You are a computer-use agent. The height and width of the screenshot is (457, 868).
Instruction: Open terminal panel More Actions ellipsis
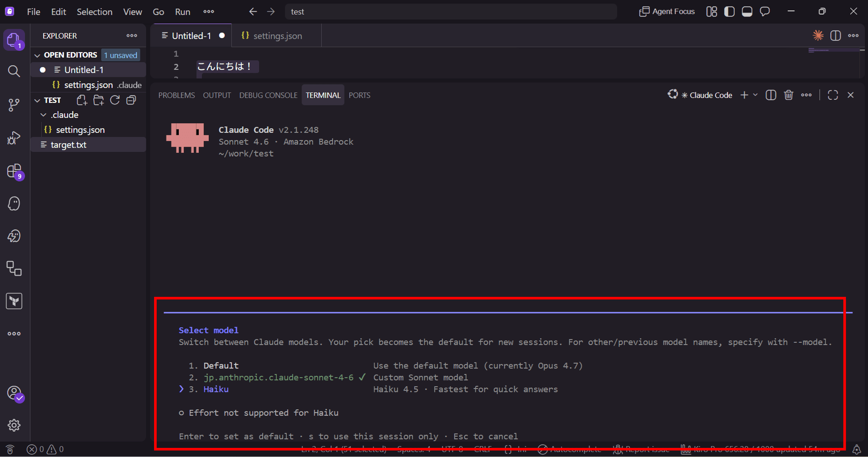(806, 95)
